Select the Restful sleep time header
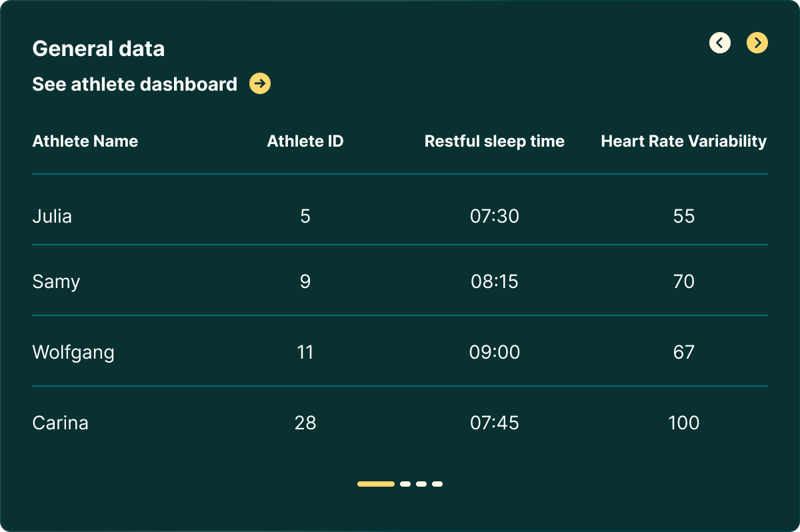800x532 pixels. click(494, 141)
